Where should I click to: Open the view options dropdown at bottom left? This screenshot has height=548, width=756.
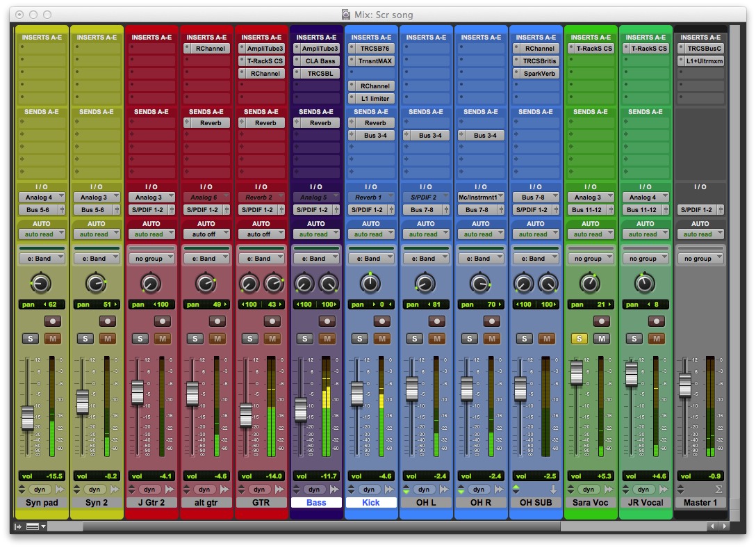pyautogui.click(x=35, y=526)
